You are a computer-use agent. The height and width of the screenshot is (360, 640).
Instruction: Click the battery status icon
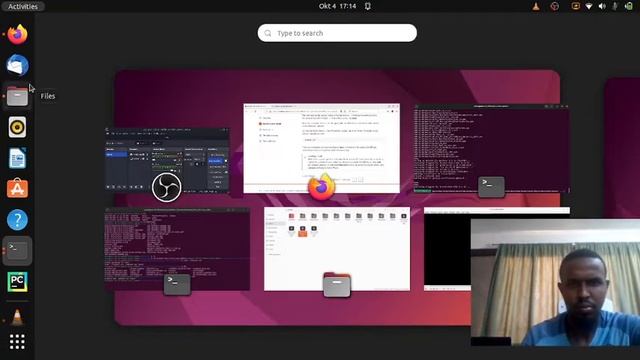pyautogui.click(x=629, y=6)
